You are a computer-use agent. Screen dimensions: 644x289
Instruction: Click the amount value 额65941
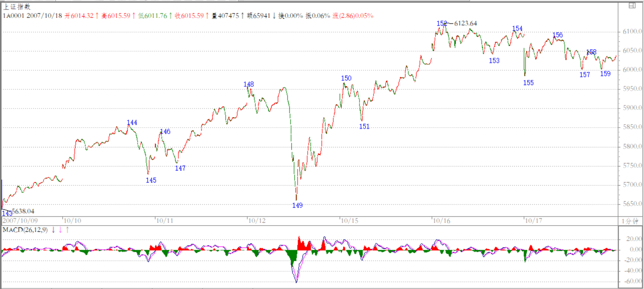click(x=258, y=16)
